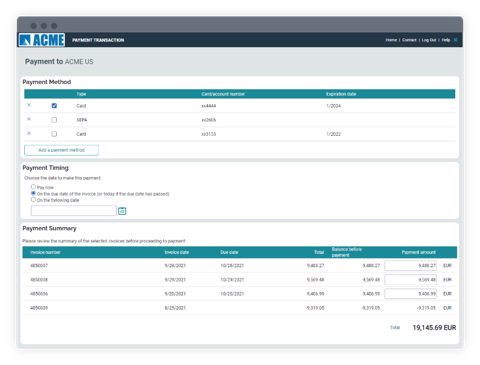Click invoice number 4850008
The height and width of the screenshot is (365, 480).
[39, 280]
